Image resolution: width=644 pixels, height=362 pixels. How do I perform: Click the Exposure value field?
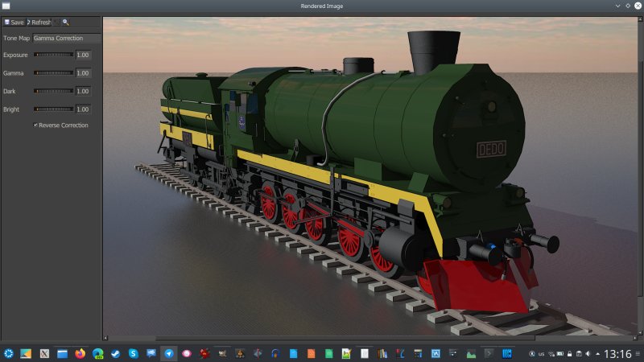[84, 55]
